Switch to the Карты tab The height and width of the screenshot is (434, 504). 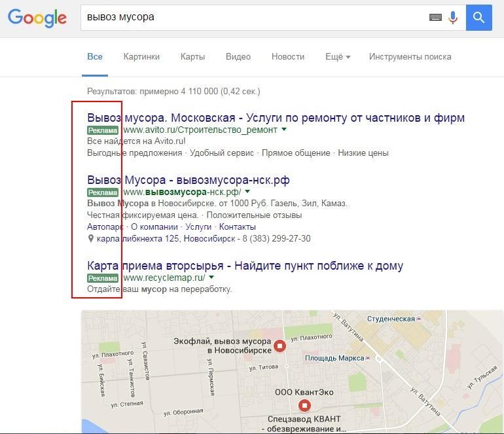192,57
